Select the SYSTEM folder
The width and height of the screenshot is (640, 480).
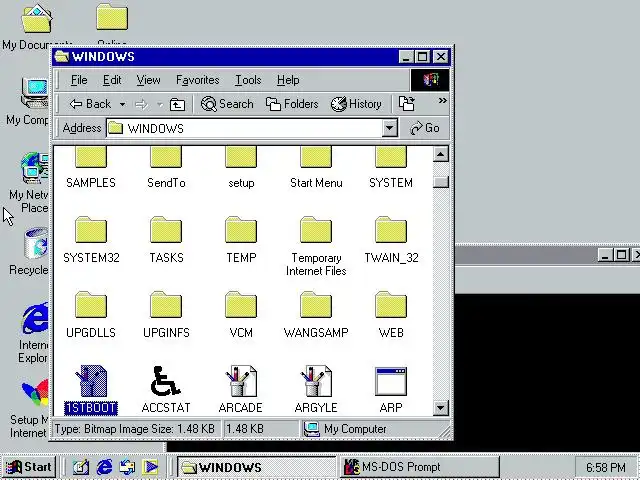point(391,167)
